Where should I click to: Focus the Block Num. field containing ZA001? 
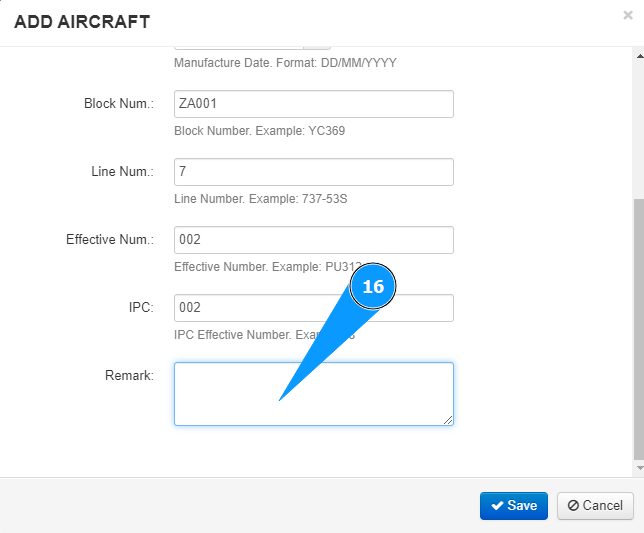tap(314, 104)
